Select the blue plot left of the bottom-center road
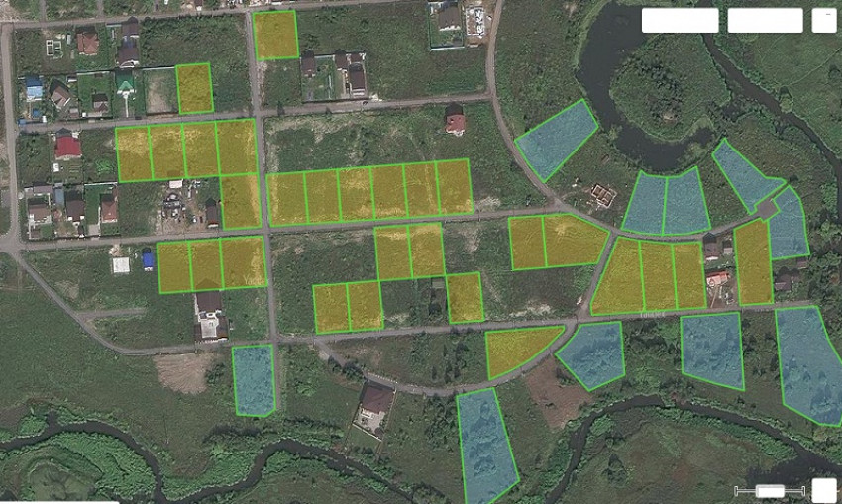Image resolution: width=842 pixels, height=504 pixels. (x=254, y=379)
